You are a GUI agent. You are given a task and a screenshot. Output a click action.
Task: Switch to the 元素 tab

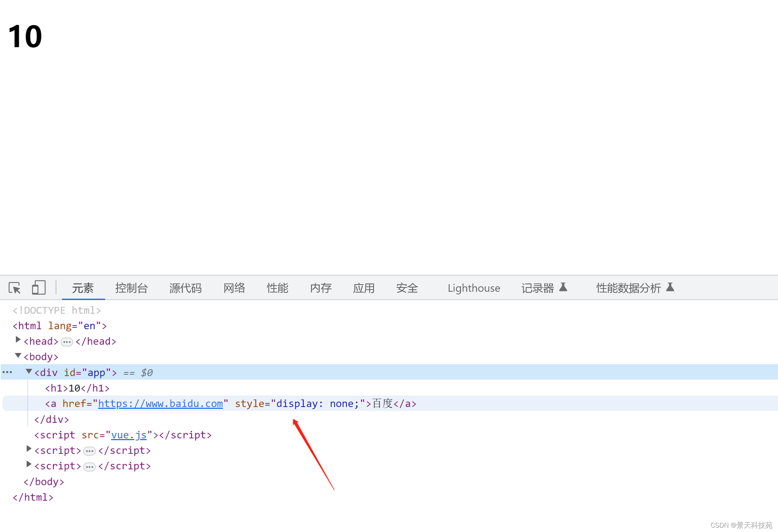[83, 288]
